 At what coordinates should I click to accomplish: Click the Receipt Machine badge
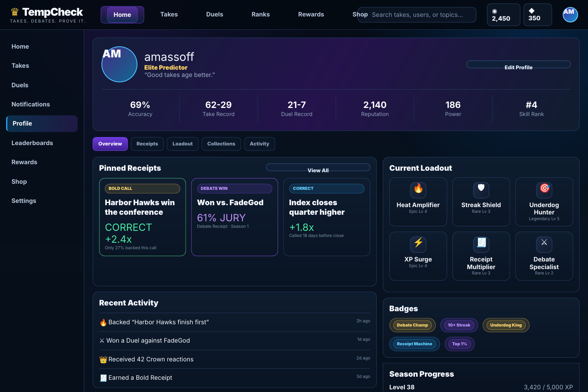(x=415, y=344)
